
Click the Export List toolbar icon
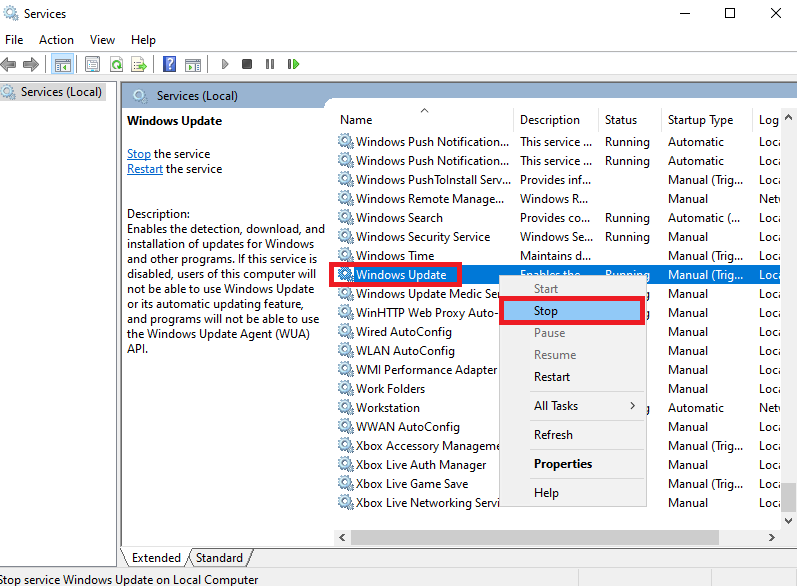pos(139,64)
